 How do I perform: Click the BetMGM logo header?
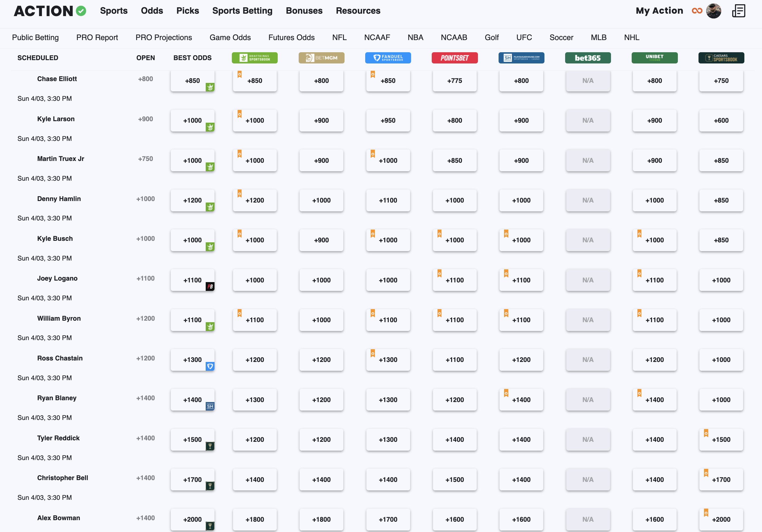pyautogui.click(x=321, y=58)
